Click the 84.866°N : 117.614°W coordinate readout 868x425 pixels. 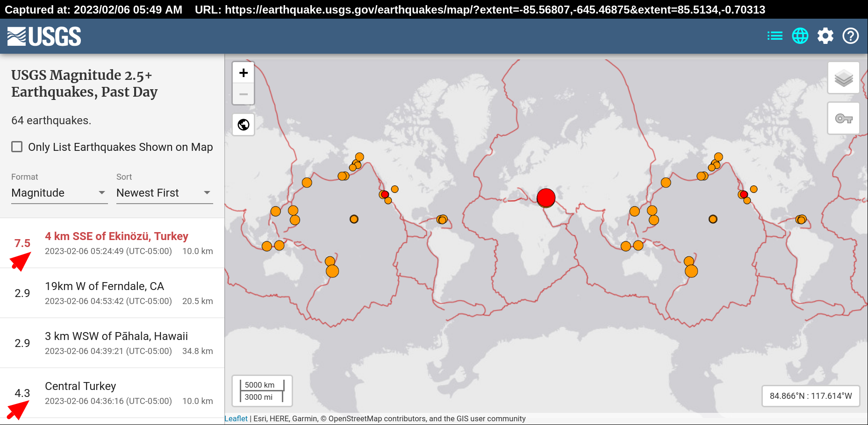(811, 396)
